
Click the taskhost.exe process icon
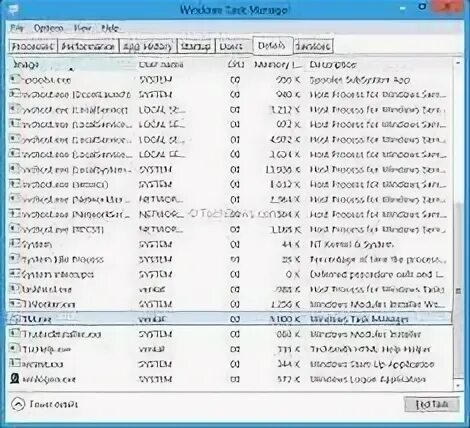click(x=15, y=289)
